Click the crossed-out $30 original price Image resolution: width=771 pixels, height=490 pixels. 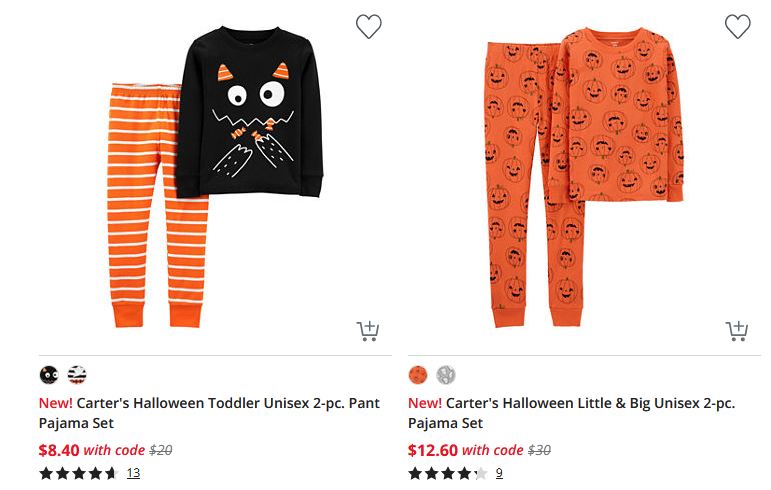click(x=541, y=450)
